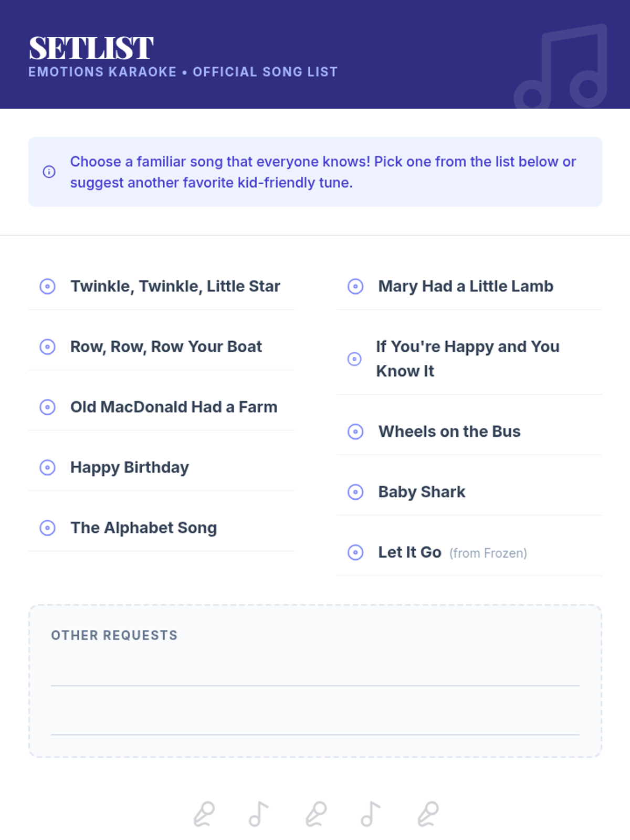Click the second Other Requests write-in line
Screen dimensions: 630x840
pos(315,734)
